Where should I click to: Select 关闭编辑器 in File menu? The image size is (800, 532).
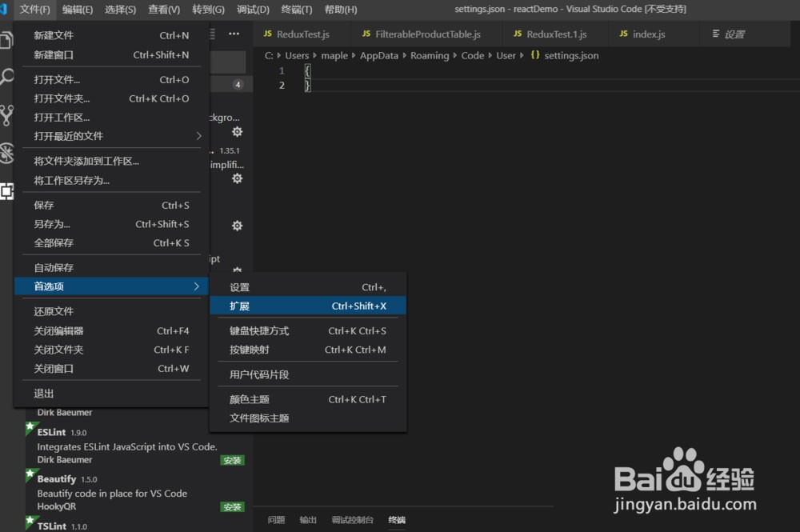pos(112,331)
